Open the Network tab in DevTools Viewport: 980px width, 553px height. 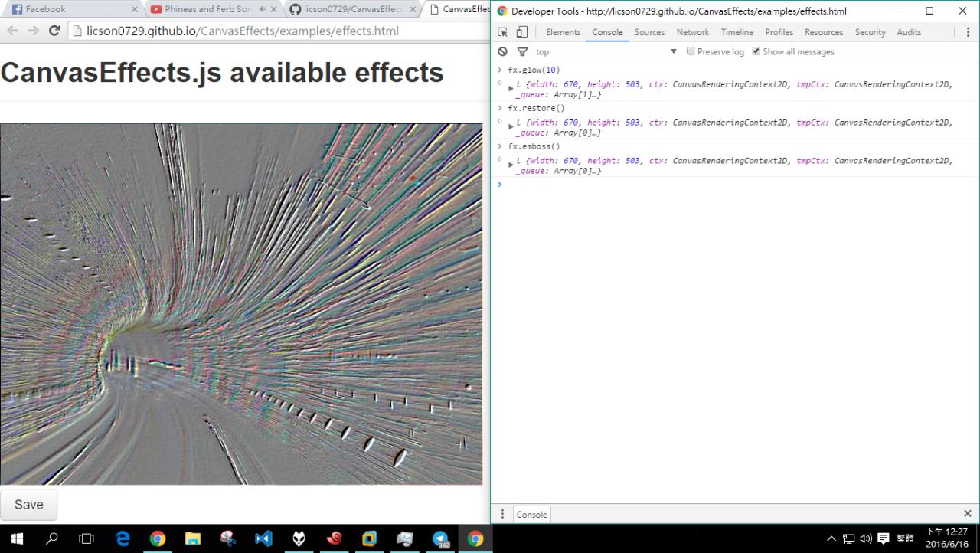click(692, 32)
